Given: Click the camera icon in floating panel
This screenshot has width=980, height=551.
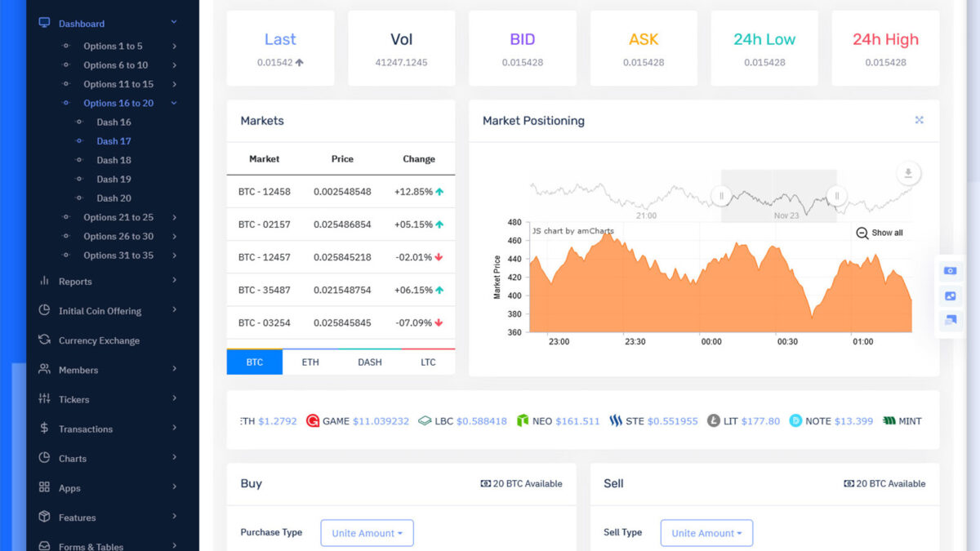Looking at the screenshot, I should (x=950, y=269).
